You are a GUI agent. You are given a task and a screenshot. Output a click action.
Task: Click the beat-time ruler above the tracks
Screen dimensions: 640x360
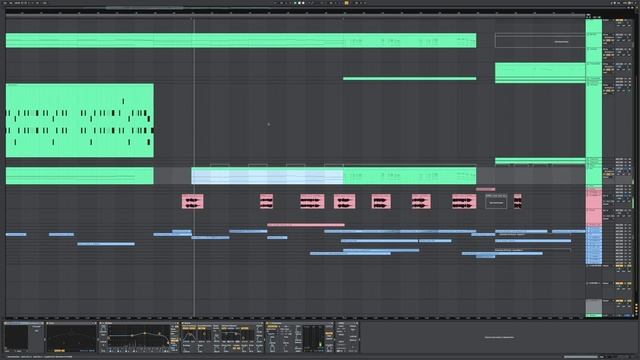click(296, 13)
